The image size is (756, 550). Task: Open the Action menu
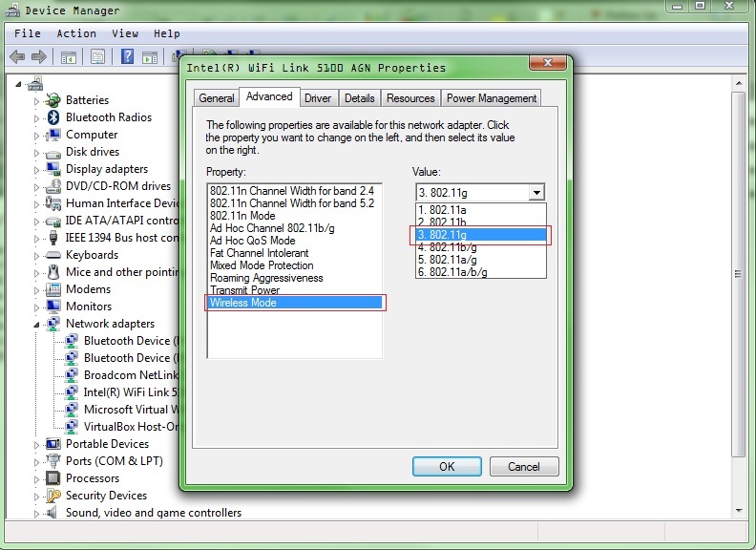(76, 33)
